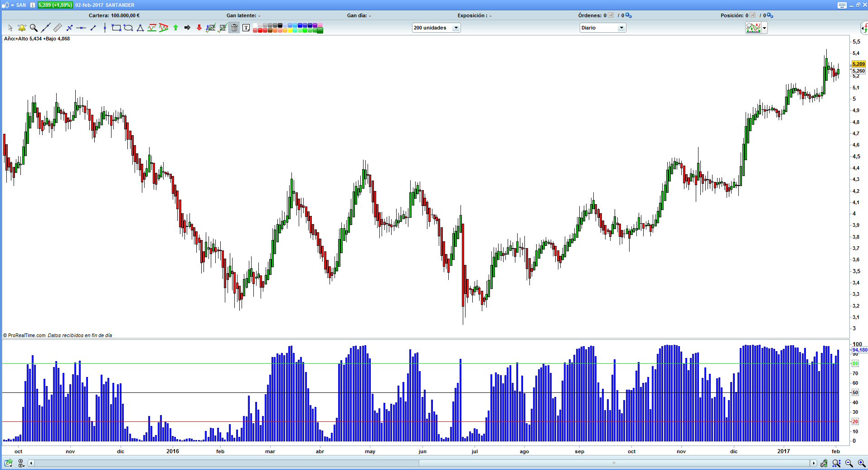Open the Posición settings gears

click(770, 15)
